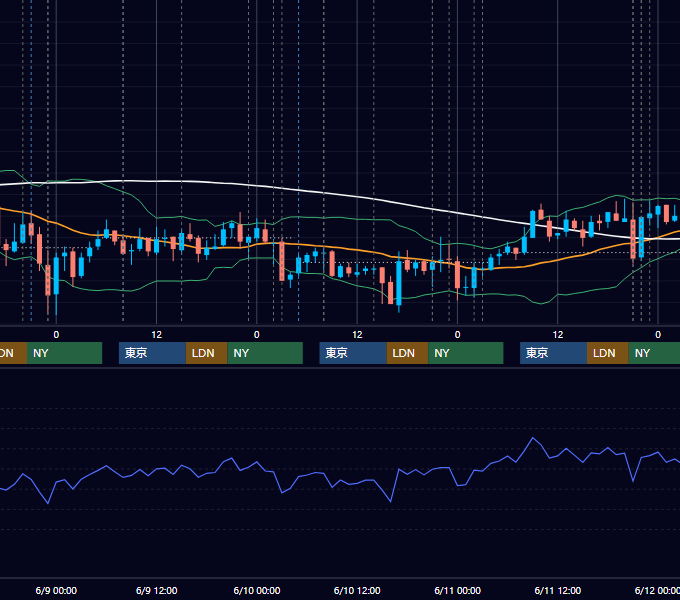Click the 東京 session block on June 9

pyautogui.click(x=152, y=353)
